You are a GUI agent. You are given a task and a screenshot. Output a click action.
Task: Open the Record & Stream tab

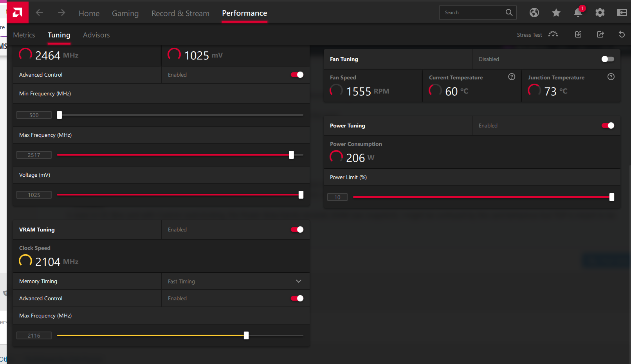coord(180,13)
